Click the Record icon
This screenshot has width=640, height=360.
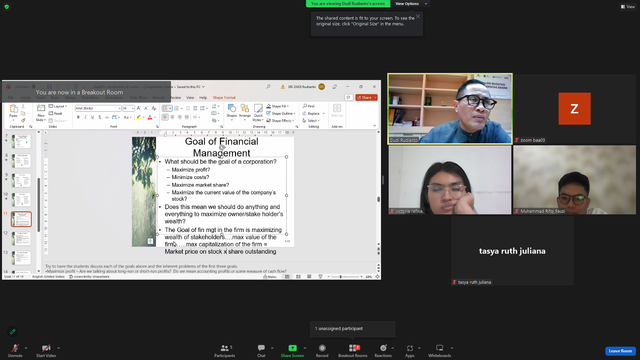pyautogui.click(x=322, y=348)
